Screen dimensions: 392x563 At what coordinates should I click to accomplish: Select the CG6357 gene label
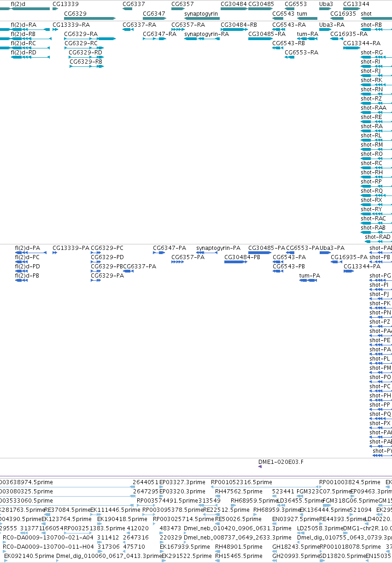tap(182, 4)
